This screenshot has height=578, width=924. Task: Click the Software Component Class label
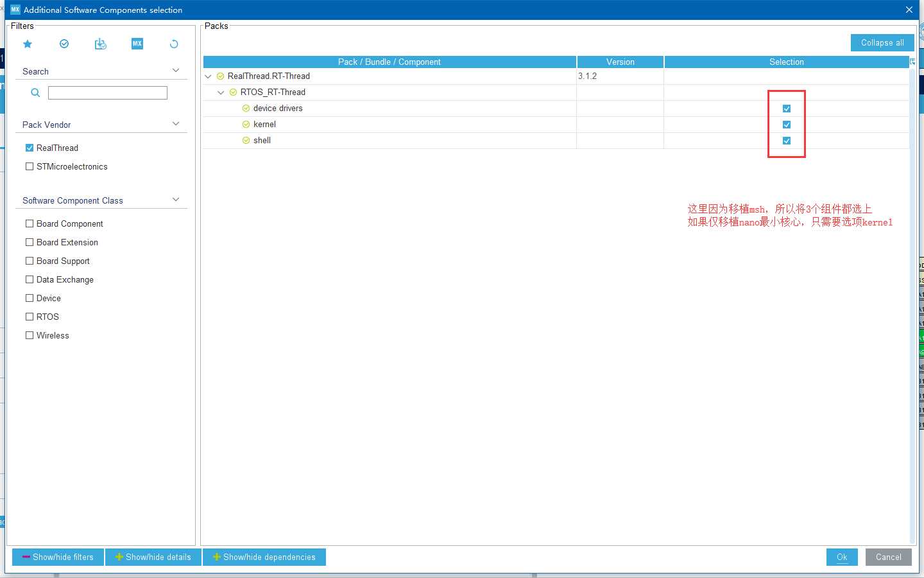point(73,200)
